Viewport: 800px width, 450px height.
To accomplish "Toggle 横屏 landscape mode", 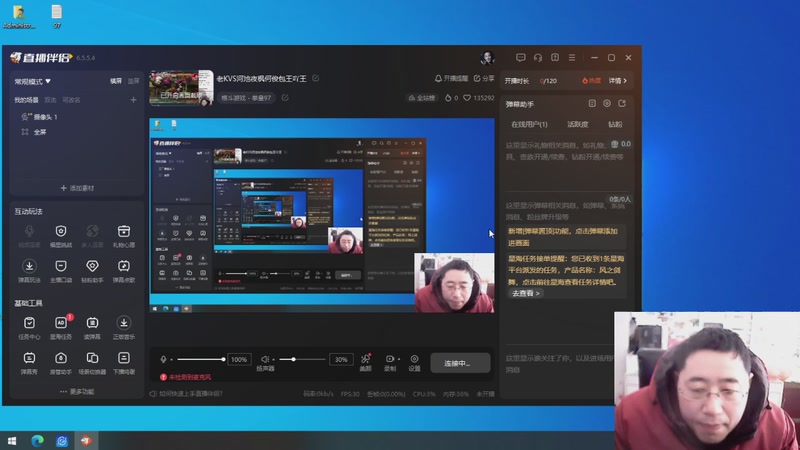I will click(116, 81).
